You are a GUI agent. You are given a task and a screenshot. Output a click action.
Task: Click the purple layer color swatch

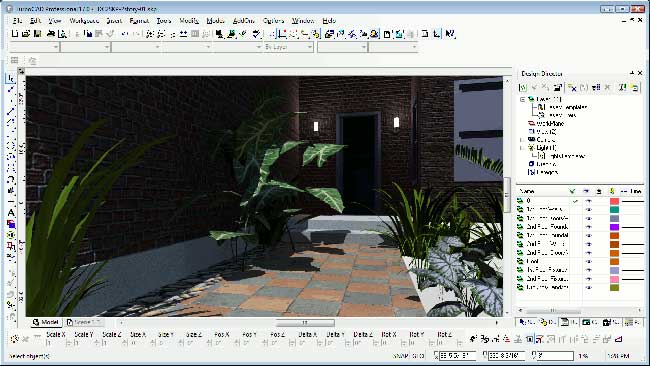[614, 227]
